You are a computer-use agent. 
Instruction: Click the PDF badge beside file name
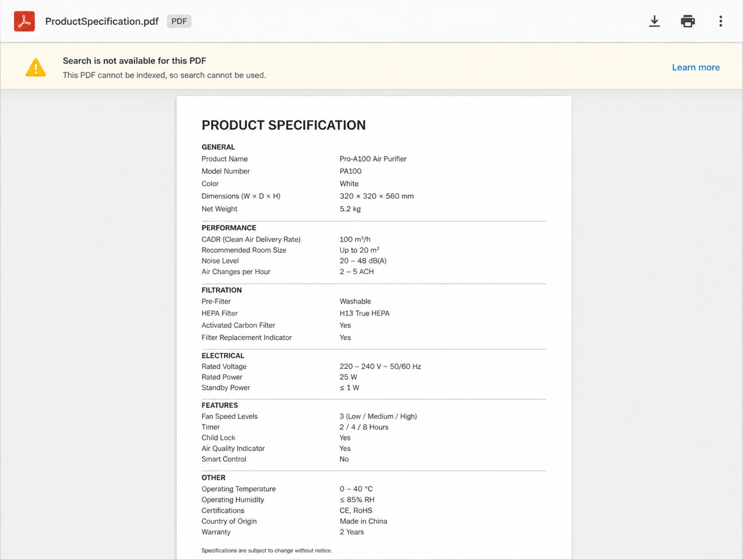coord(179,22)
